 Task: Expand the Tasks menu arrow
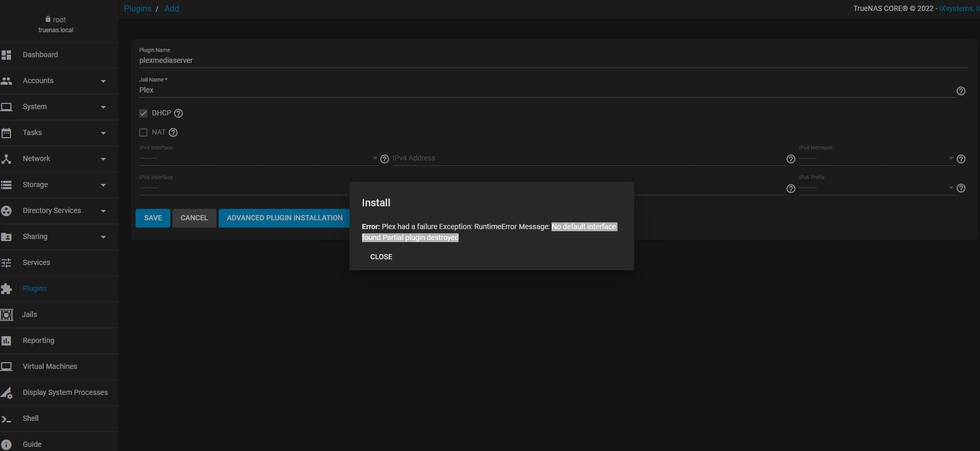pyautogui.click(x=103, y=133)
